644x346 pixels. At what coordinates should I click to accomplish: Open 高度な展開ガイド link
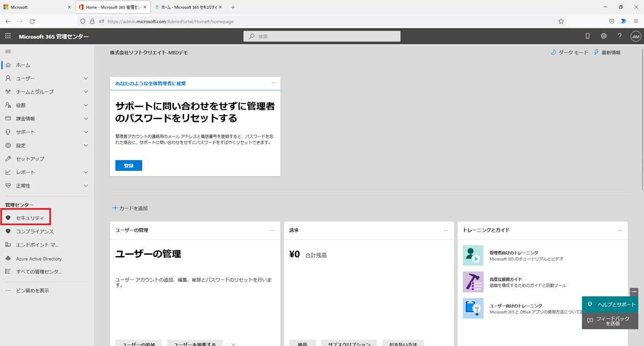pos(506,279)
